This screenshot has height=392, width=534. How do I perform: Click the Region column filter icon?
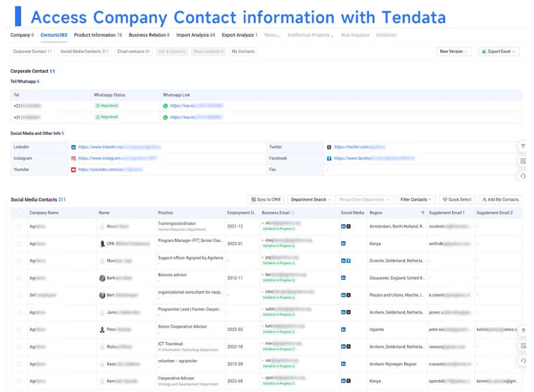click(x=423, y=213)
